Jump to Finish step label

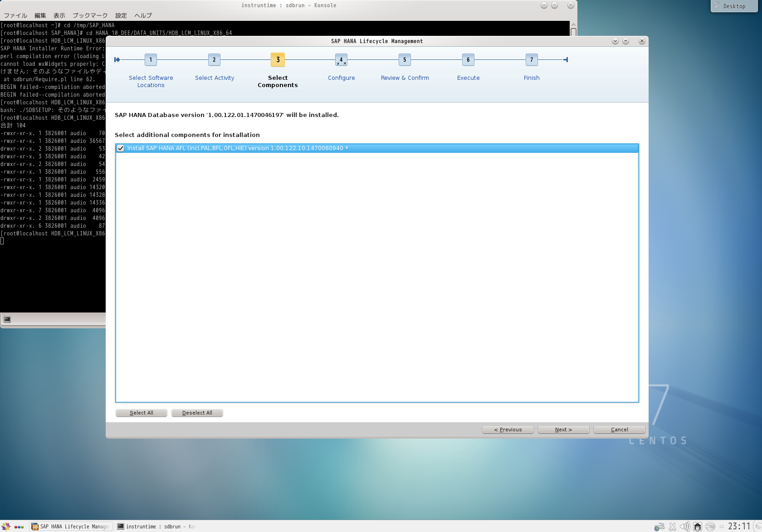[532, 78]
